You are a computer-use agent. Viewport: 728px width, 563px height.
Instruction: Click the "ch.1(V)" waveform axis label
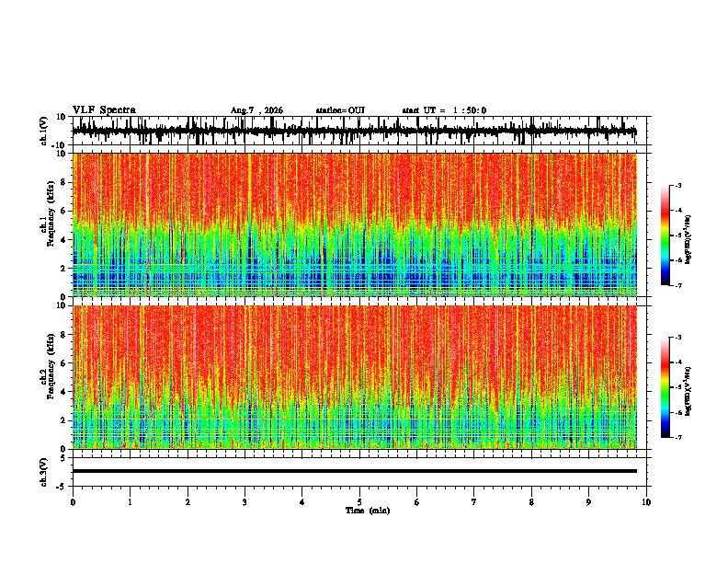(44, 131)
